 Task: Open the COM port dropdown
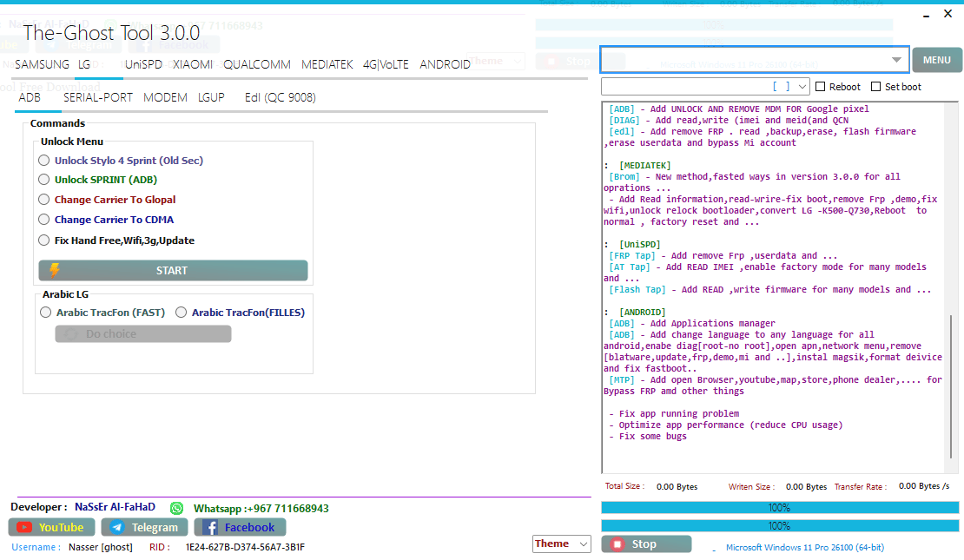pos(802,86)
